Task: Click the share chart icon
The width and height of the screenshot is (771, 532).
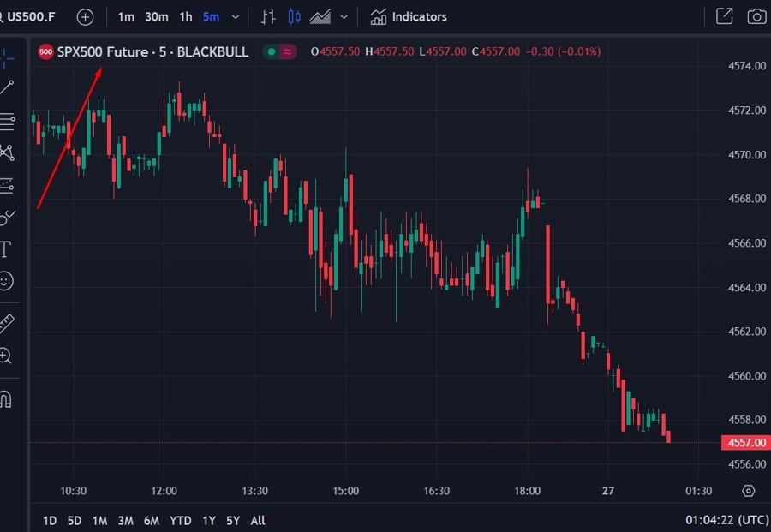Action: tap(723, 16)
